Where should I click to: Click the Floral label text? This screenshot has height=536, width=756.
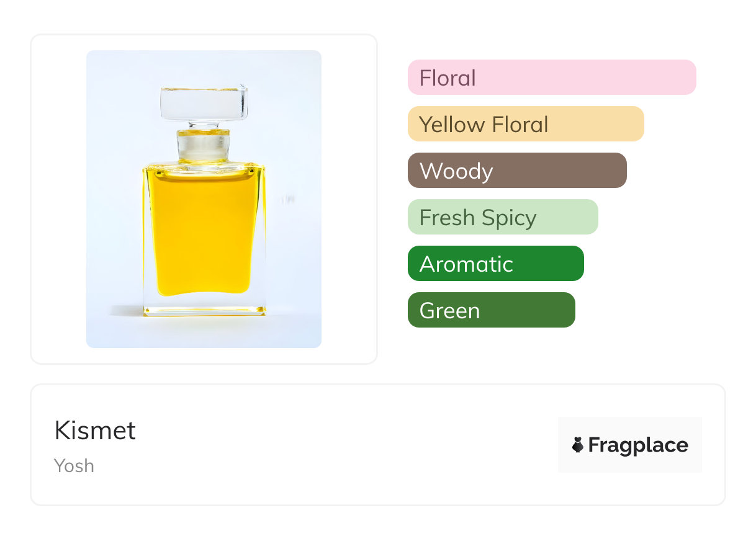(x=448, y=78)
